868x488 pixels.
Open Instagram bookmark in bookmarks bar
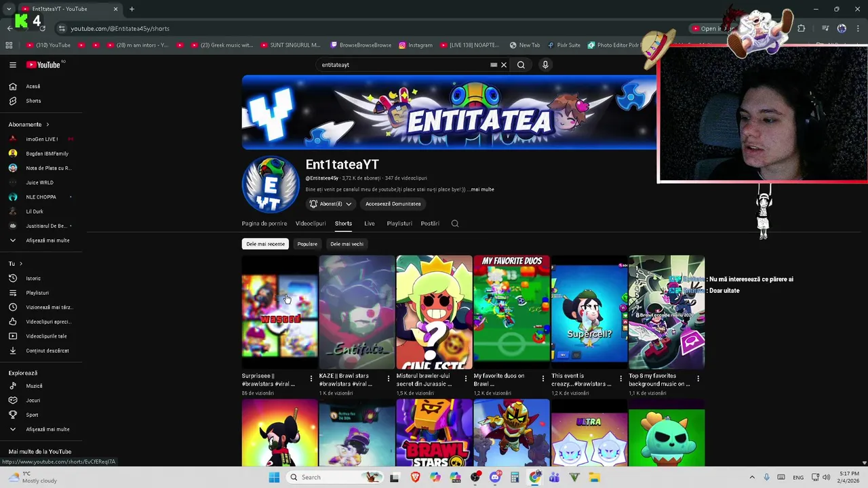416,45
